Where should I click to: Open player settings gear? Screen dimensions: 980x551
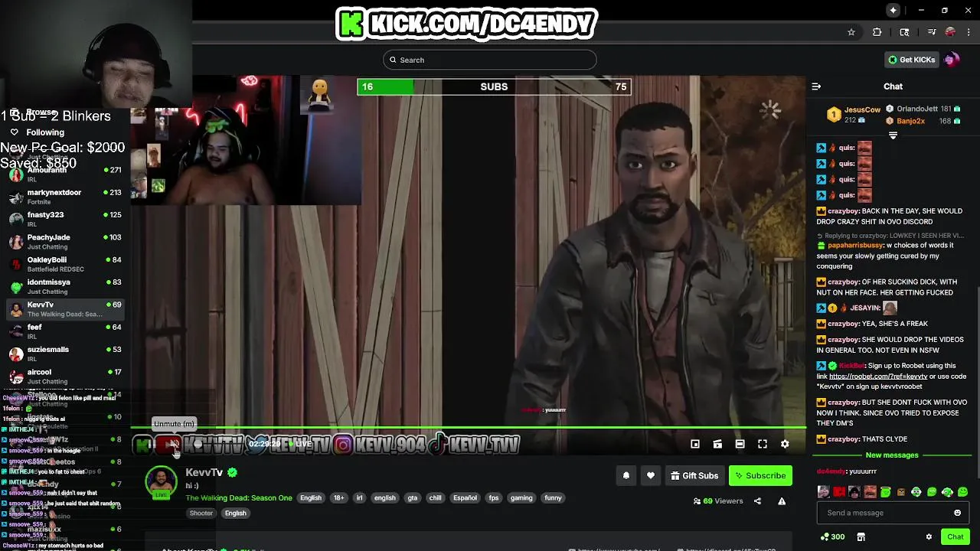click(785, 444)
